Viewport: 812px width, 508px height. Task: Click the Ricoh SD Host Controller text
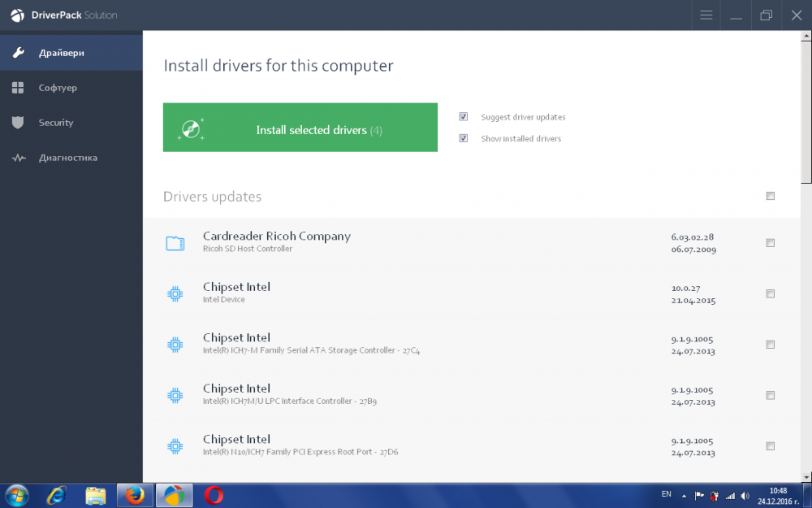pyautogui.click(x=248, y=249)
